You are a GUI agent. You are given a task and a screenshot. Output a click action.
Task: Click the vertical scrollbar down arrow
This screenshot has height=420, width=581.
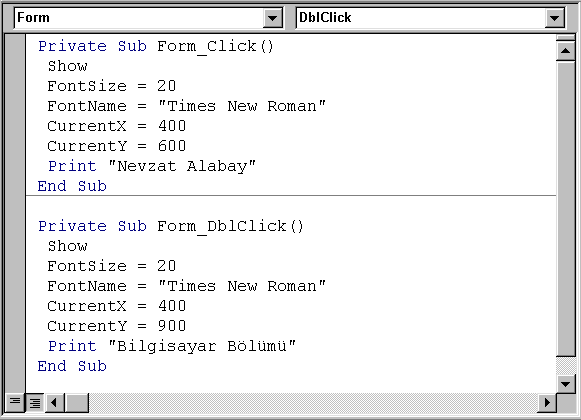(565, 384)
